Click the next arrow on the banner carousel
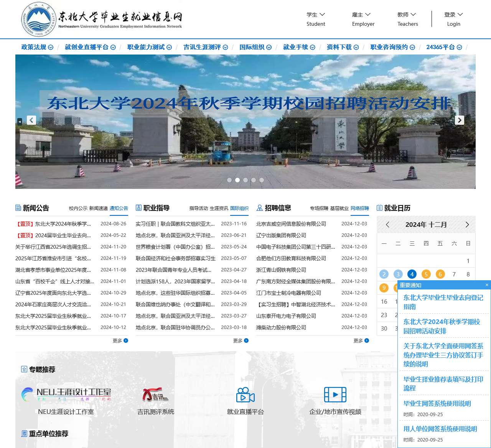The width and height of the screenshot is (491, 448). (x=459, y=120)
